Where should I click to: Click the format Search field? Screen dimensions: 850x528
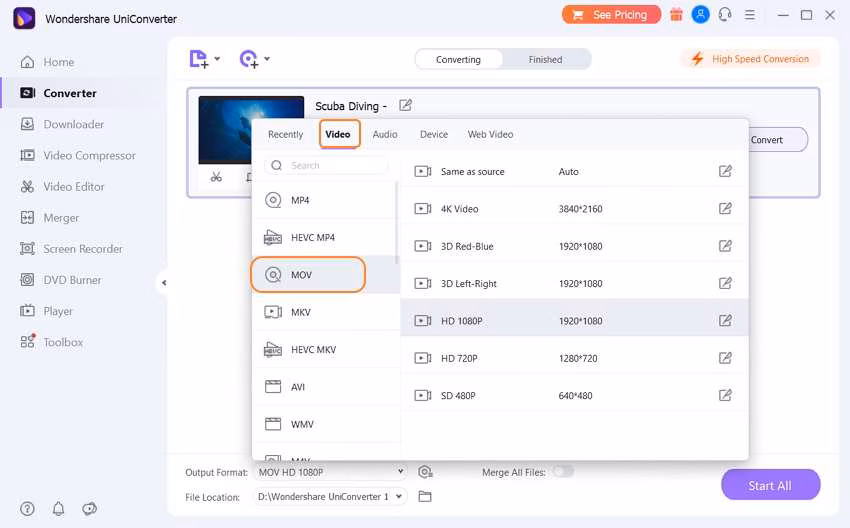(x=326, y=165)
